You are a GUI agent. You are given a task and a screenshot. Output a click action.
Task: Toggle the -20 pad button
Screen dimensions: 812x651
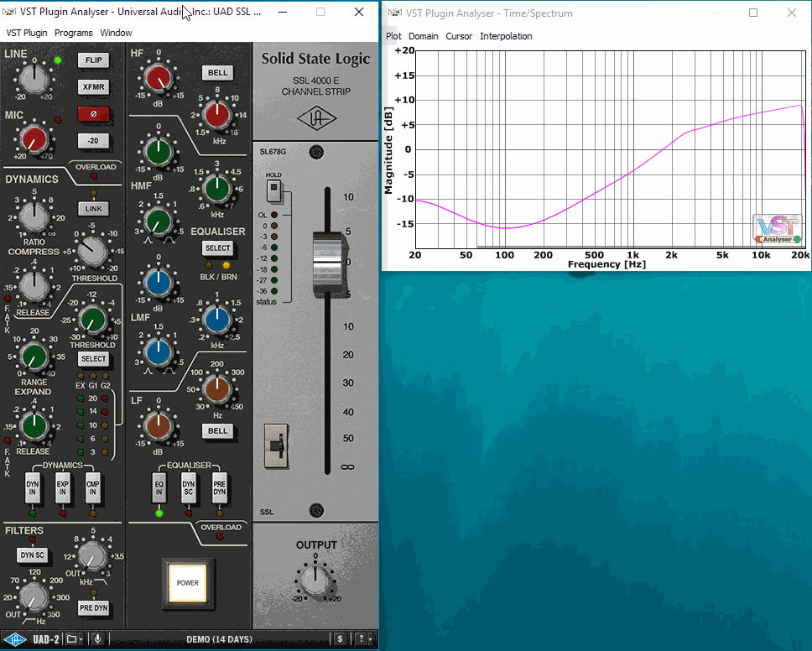(x=94, y=141)
